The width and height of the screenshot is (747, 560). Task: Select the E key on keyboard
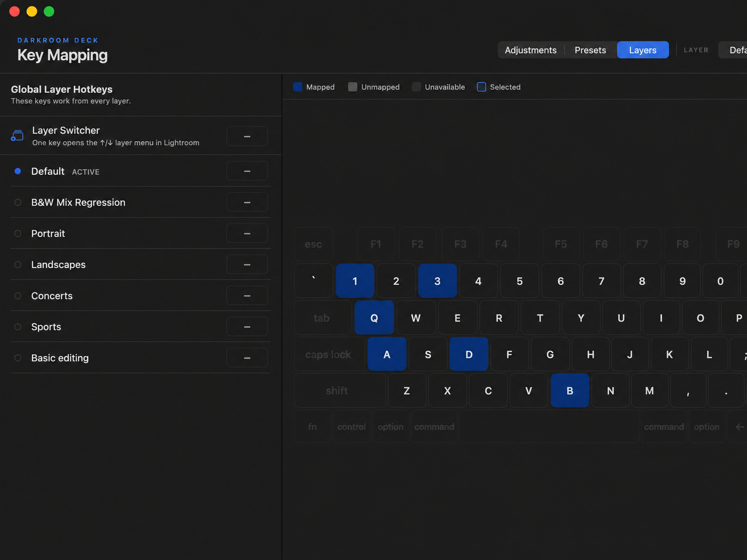458,318
